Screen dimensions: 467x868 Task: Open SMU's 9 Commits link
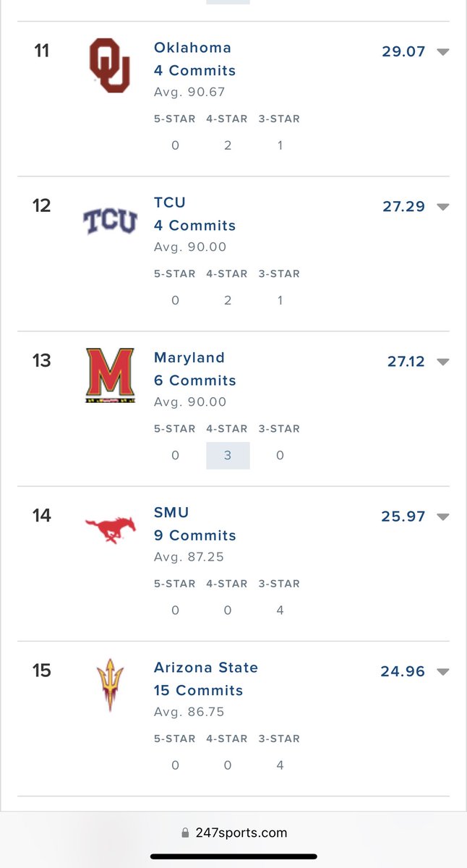pos(195,535)
